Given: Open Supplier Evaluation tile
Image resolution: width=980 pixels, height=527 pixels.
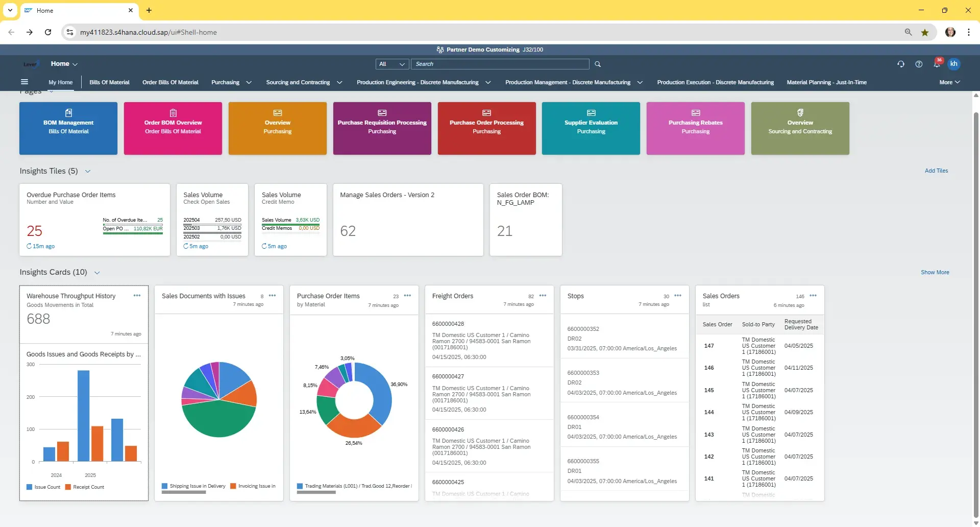Looking at the screenshot, I should 591,128.
